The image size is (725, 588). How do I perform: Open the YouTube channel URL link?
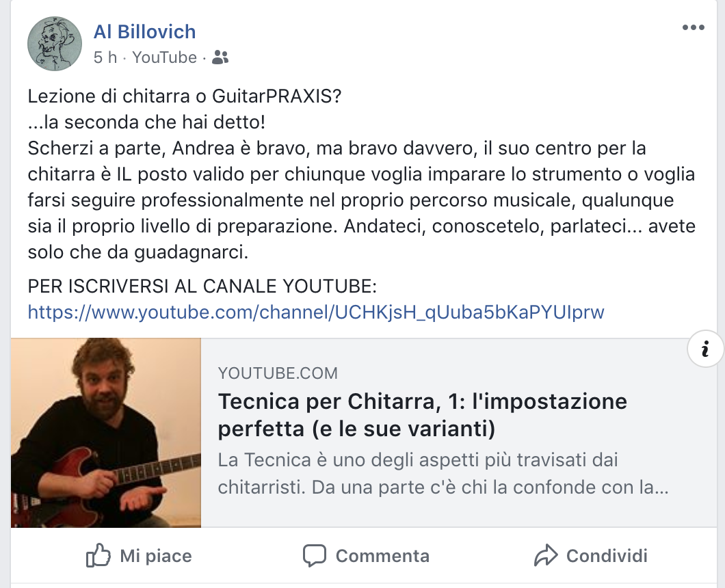click(x=316, y=312)
